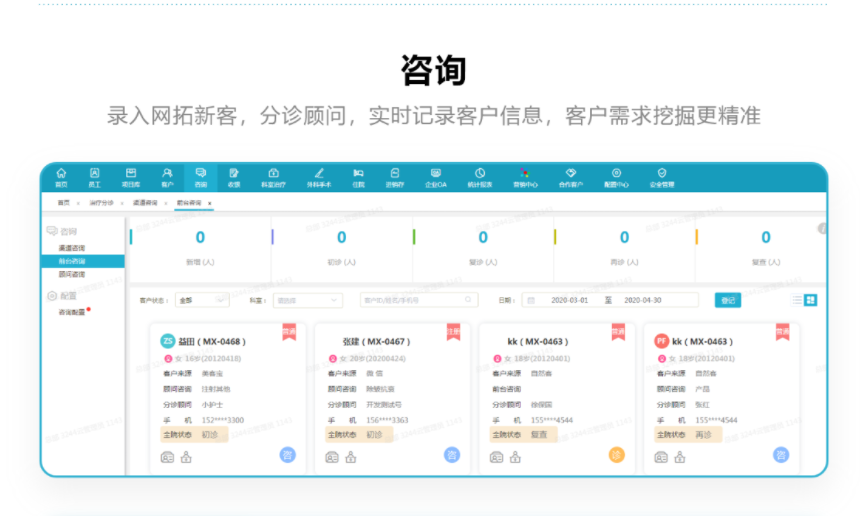Screen dimensions: 860x516
Task: Close the 前台咨询 tab
Action: (210, 203)
